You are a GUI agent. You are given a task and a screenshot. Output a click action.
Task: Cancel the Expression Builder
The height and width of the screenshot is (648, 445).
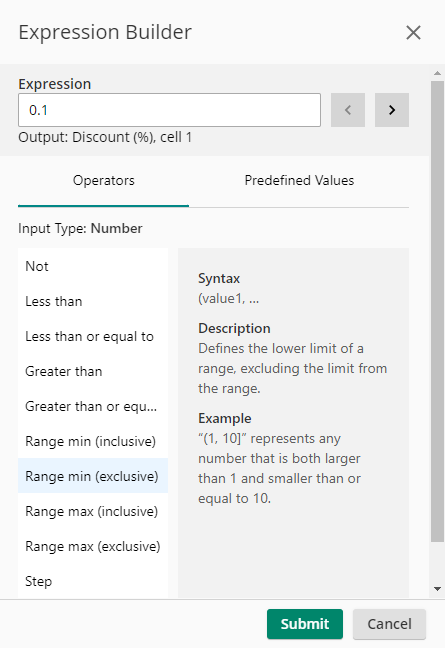point(389,624)
